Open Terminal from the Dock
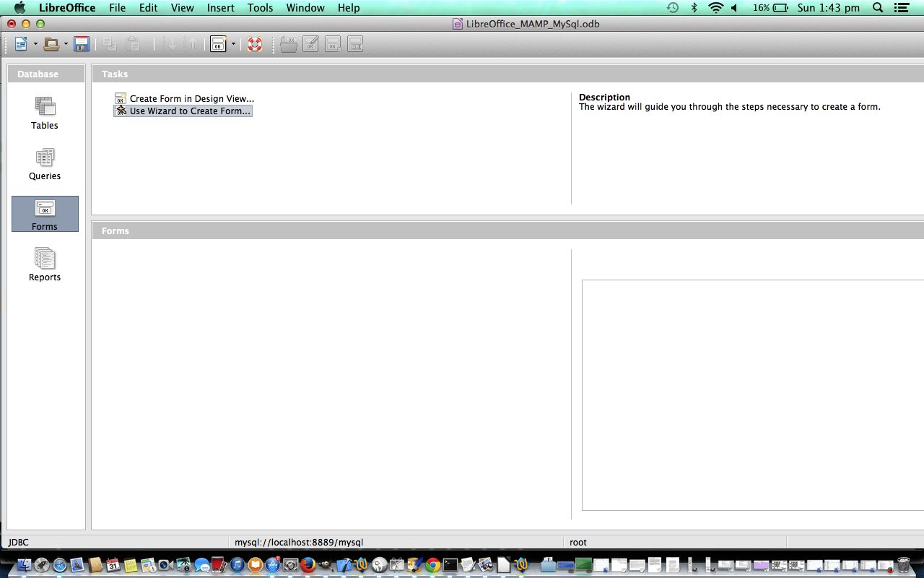The height and width of the screenshot is (578, 924). (x=450, y=565)
